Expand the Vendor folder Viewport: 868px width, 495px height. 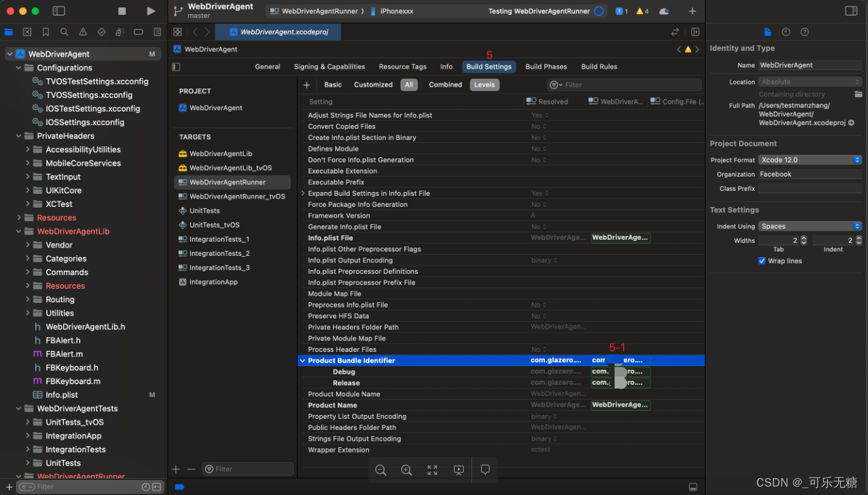(28, 245)
